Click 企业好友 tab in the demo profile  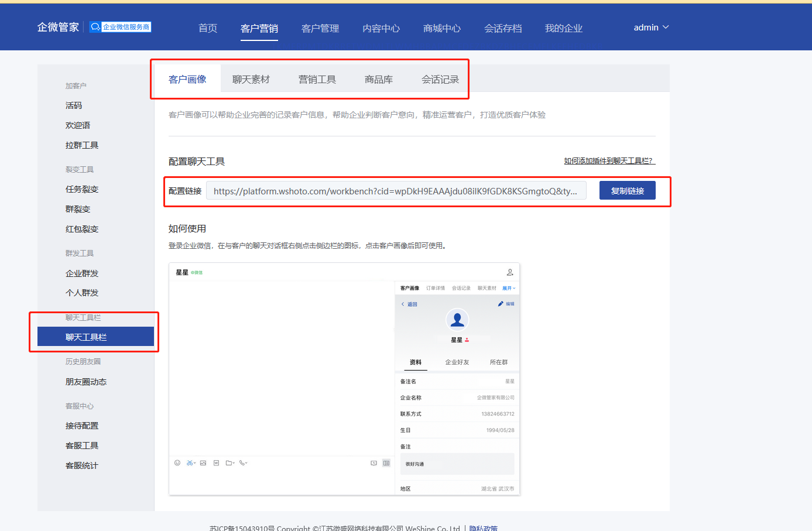click(x=457, y=362)
